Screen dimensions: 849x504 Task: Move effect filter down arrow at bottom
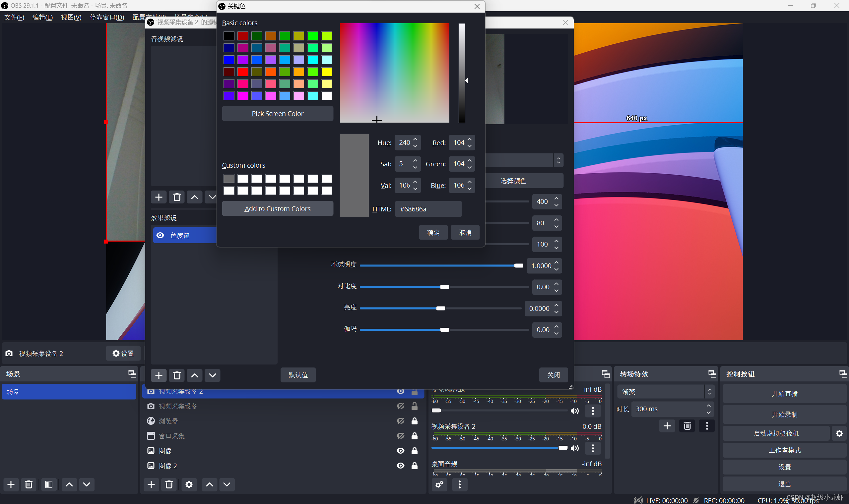click(213, 375)
